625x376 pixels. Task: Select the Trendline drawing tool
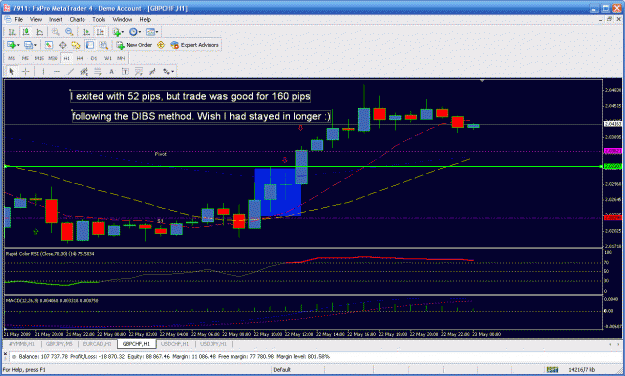[x=70, y=71]
